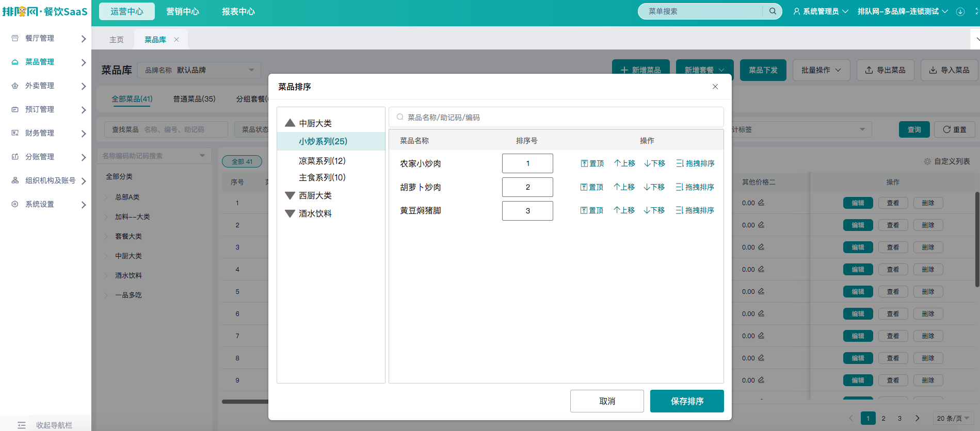Click the 导入菜品 button
980x431 pixels.
point(949,70)
